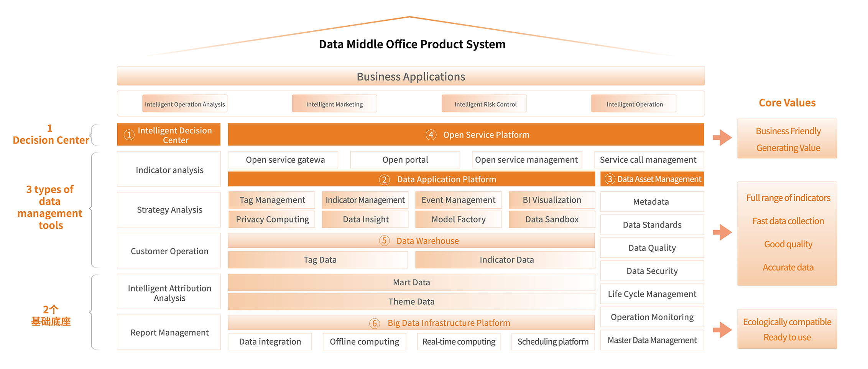Image resolution: width=868 pixels, height=369 pixels.
Task: Open the Tag Management module
Action: tap(272, 200)
